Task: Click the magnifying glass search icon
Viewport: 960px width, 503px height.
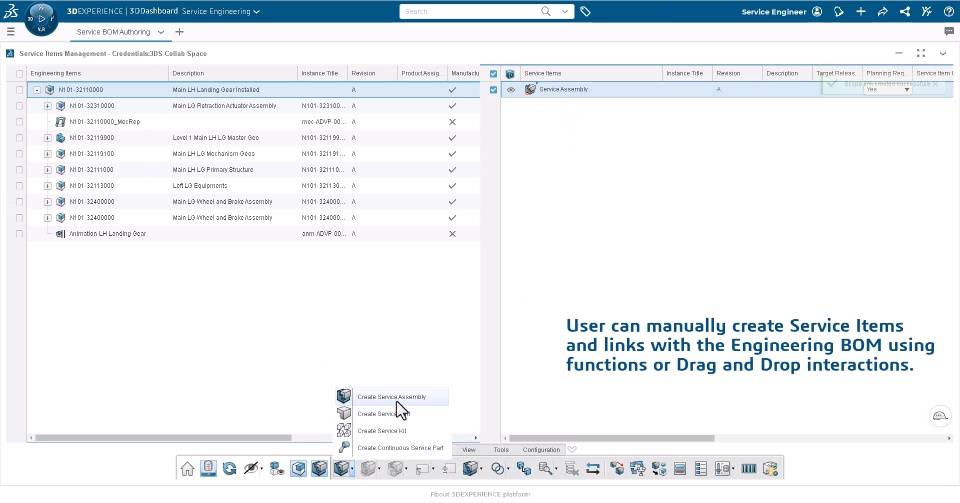Action: pos(546,11)
